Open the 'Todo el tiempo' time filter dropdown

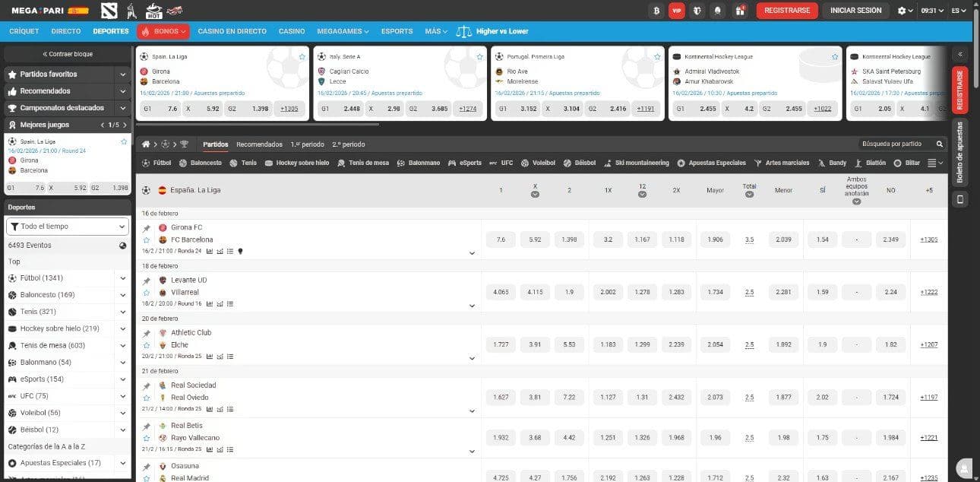point(68,227)
